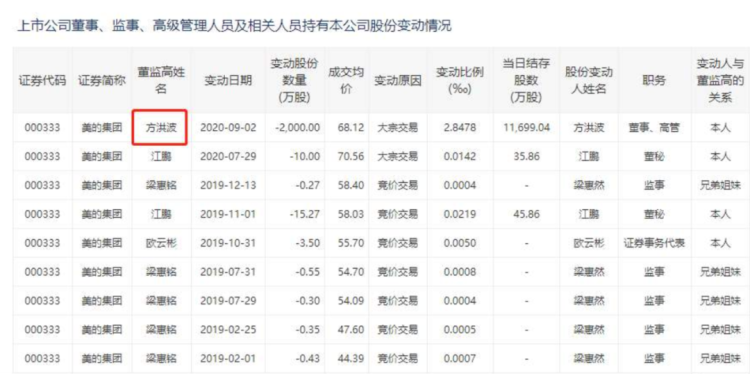750x374 pixels.
Task: Click the 董监高姓名 column header
Action: [x=162, y=80]
